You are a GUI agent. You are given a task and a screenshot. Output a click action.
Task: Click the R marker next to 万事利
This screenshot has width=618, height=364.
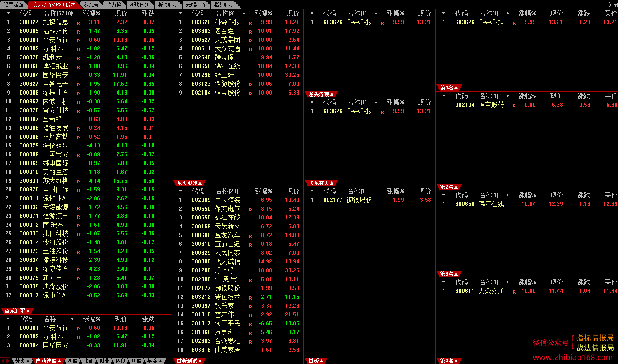tap(250, 333)
